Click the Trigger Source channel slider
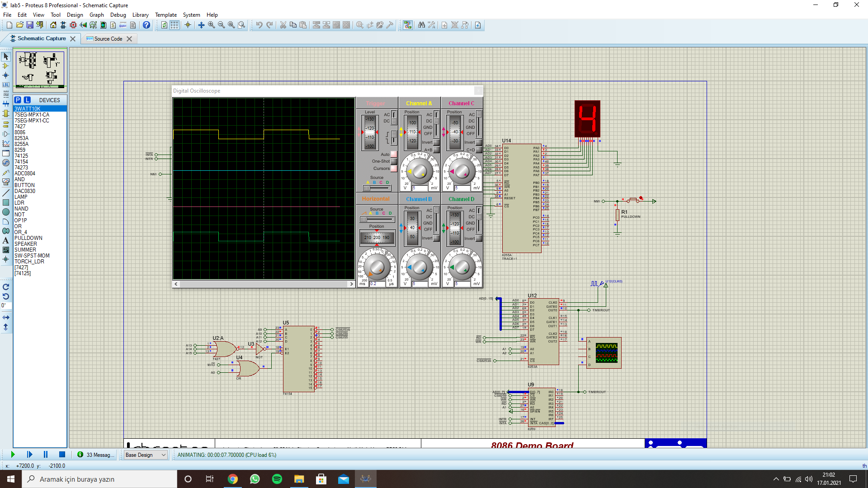Viewport: 868px width, 488px height. (377, 188)
